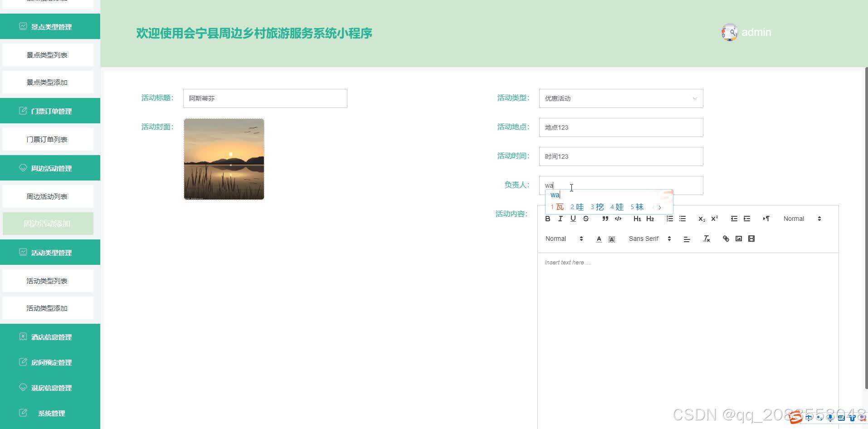Image resolution: width=868 pixels, height=429 pixels.
Task: Open the text background color picker
Action: coord(611,239)
